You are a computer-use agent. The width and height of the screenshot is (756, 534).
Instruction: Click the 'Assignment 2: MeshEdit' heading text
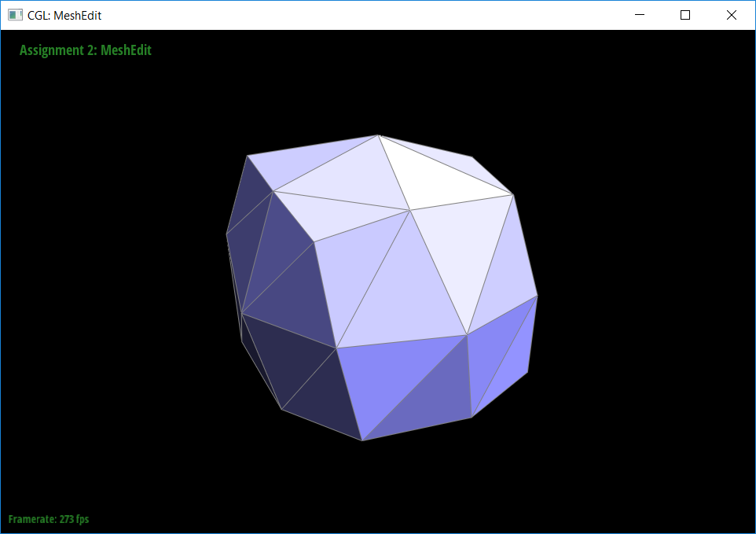click(86, 50)
